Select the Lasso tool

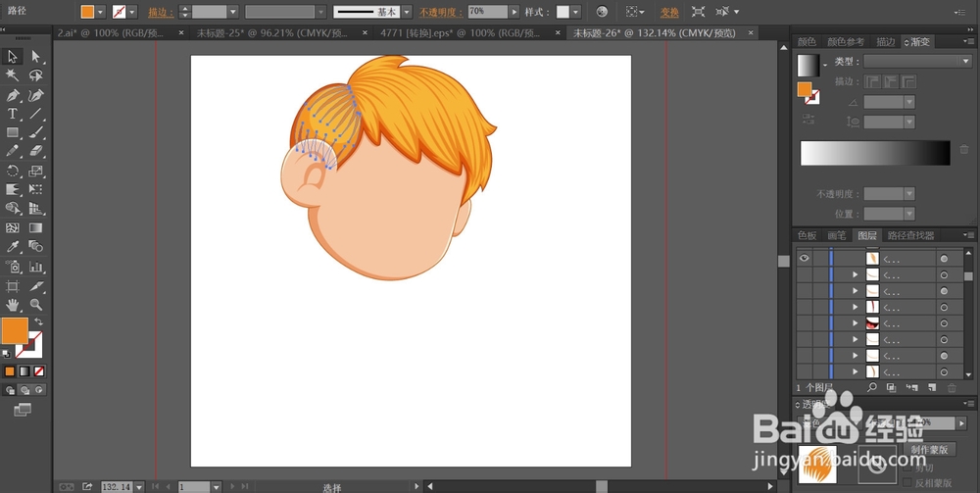[35, 75]
